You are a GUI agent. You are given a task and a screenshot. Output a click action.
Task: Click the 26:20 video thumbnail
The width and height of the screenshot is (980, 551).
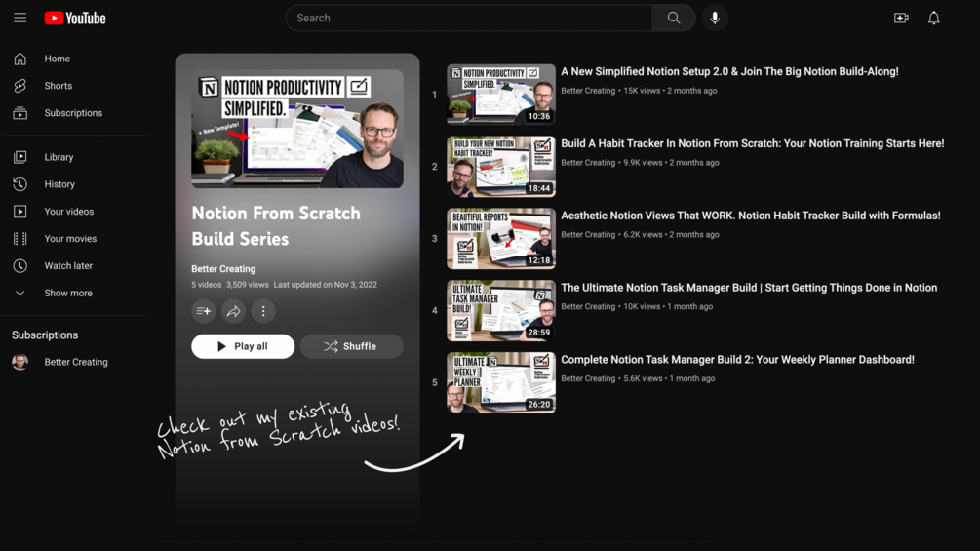501,382
